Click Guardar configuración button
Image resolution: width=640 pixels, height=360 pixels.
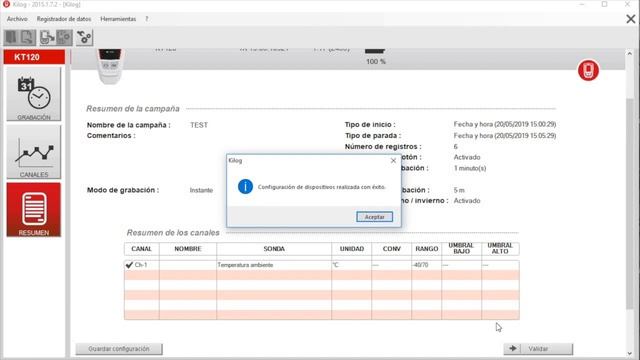(x=119, y=349)
